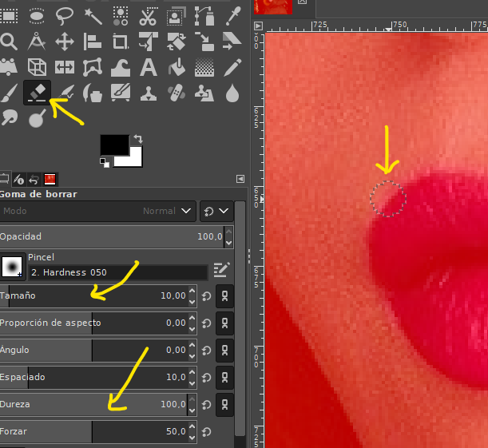Toggle the link button for Dureza

224,404
